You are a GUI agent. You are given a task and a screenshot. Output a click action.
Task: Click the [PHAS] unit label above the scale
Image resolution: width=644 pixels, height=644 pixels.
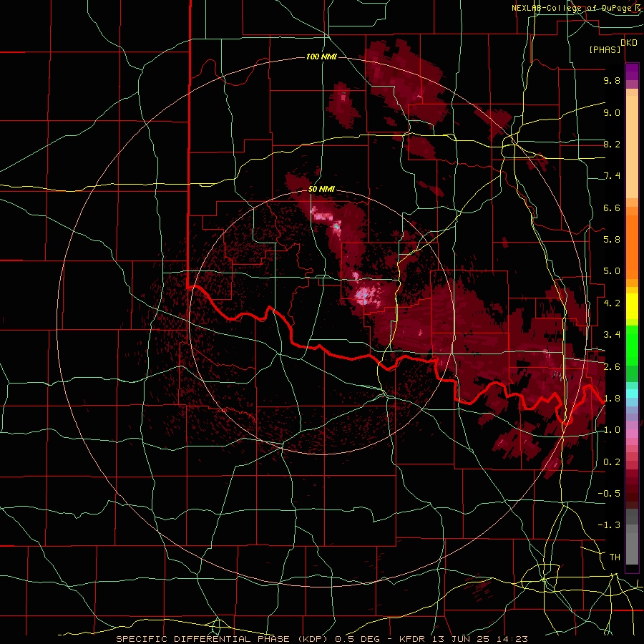click(x=605, y=49)
